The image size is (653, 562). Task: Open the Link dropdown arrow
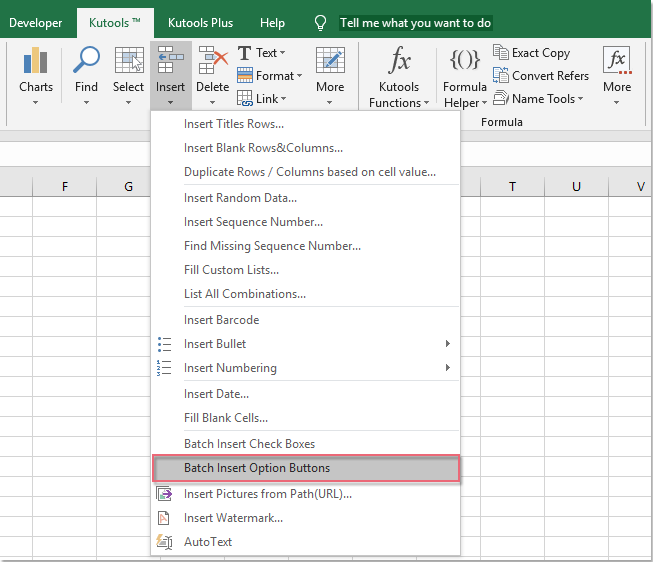(x=284, y=99)
